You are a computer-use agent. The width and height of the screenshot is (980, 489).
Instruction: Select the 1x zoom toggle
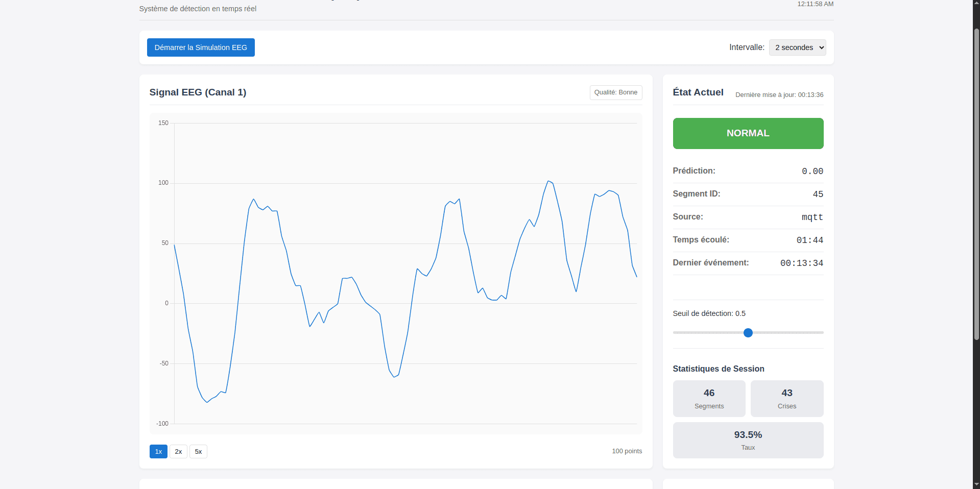point(158,452)
